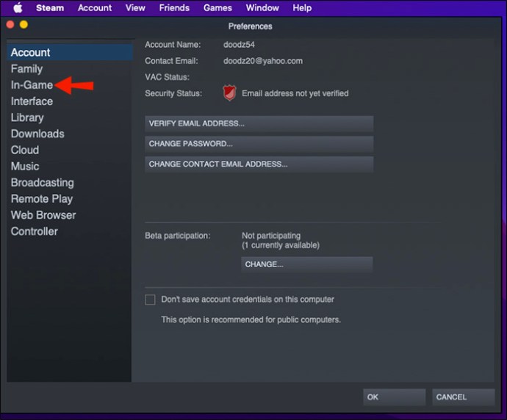Open the Games menu
Screen dimensions: 507x420
pos(217,7)
